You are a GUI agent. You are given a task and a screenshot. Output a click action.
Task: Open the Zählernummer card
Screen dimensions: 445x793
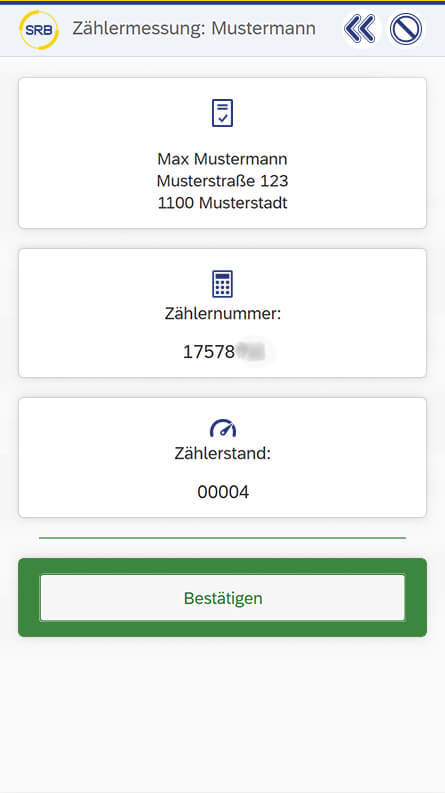click(222, 313)
